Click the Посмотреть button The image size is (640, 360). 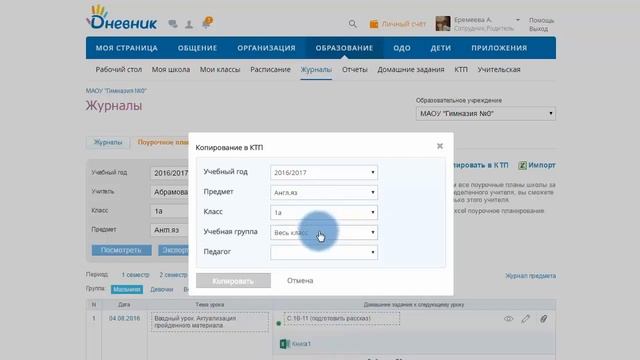[x=121, y=250]
